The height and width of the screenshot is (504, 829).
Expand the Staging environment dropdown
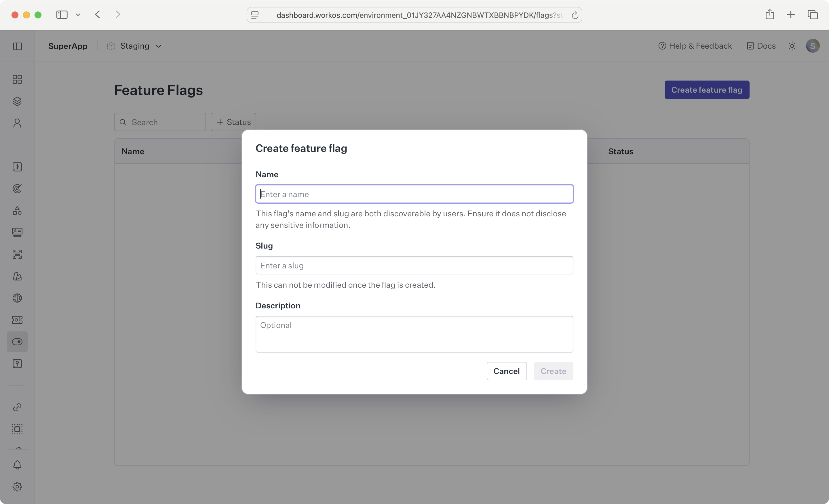tap(135, 46)
